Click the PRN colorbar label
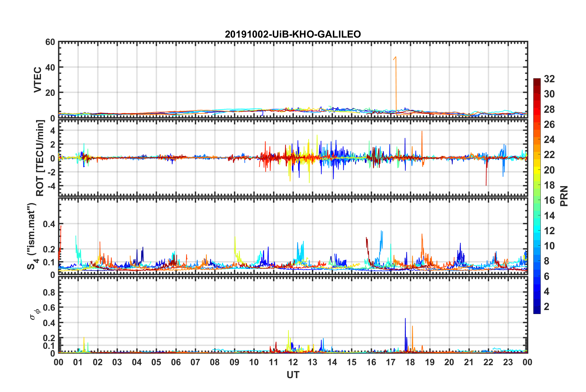The width and height of the screenshot is (586, 392). point(564,196)
